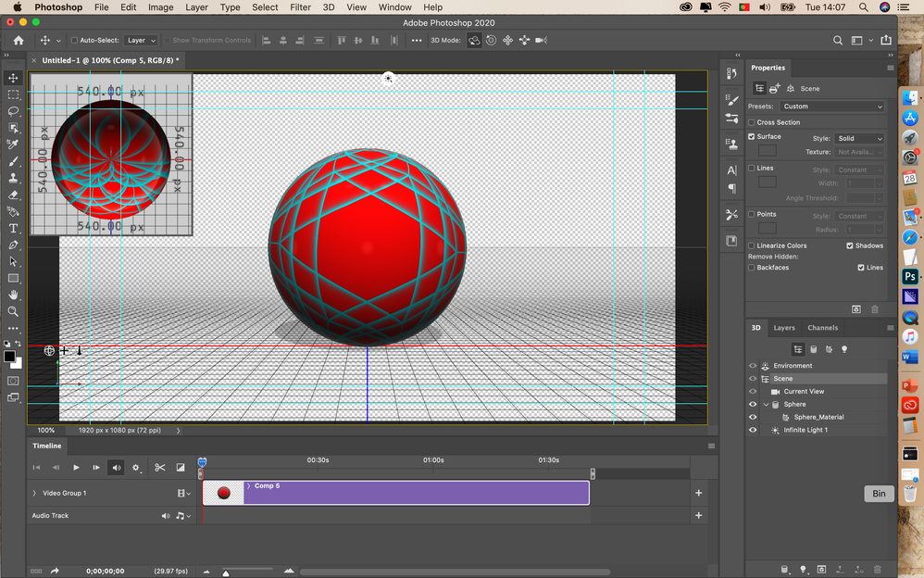Click the Home icon in options bar
The image size is (924, 578).
19,40
